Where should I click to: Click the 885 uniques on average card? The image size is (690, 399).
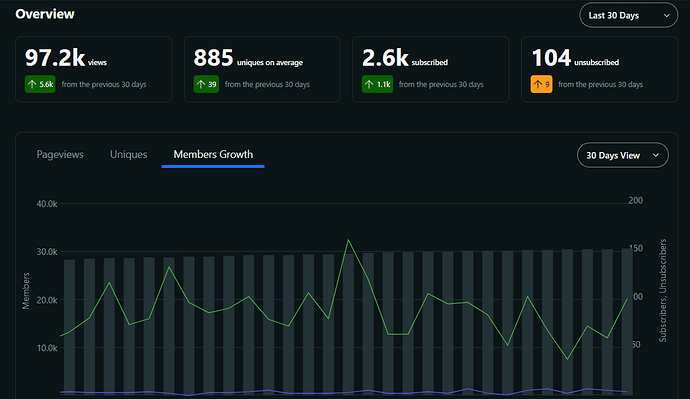pyautogui.click(x=262, y=70)
